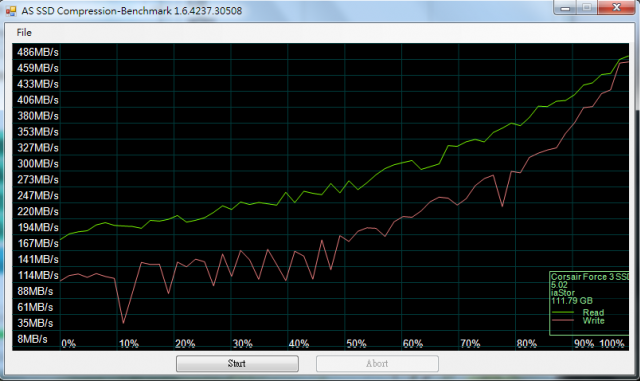
Task: Click the green Read legend entry
Action: tap(578, 312)
